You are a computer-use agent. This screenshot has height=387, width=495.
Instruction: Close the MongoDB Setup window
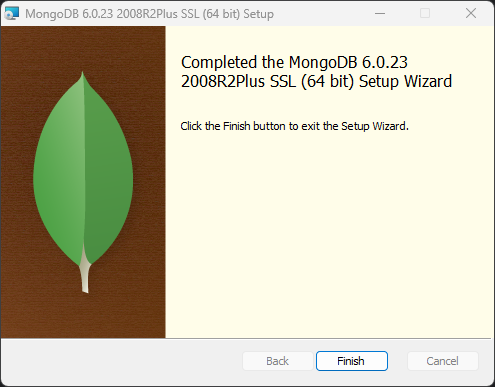(x=471, y=13)
